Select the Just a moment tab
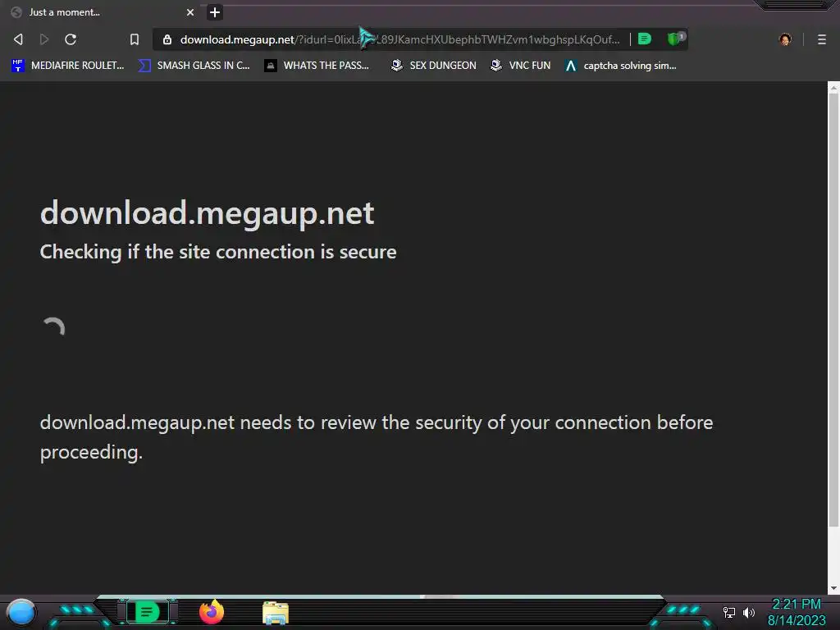Image resolution: width=840 pixels, height=630 pixels. (x=102, y=12)
